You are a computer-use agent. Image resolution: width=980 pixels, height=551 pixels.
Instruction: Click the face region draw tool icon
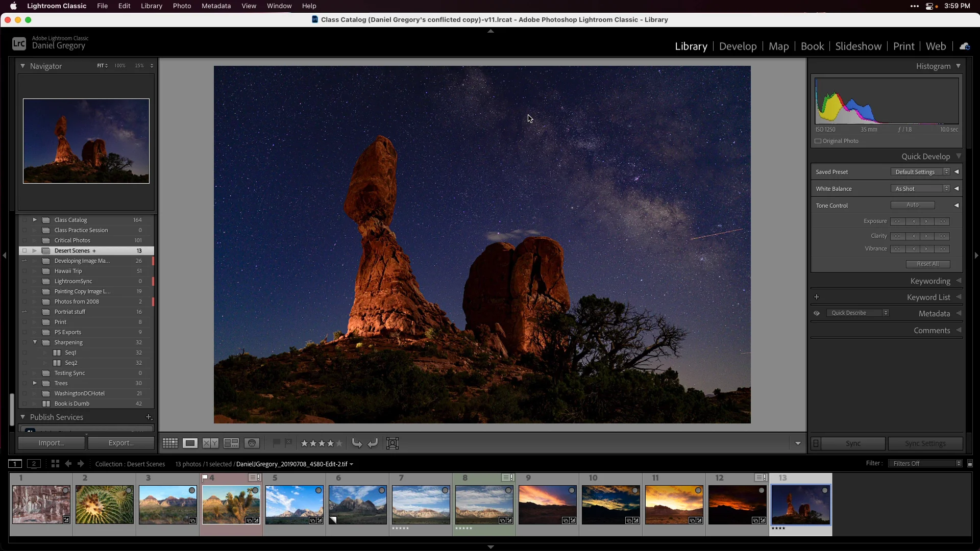point(393,443)
